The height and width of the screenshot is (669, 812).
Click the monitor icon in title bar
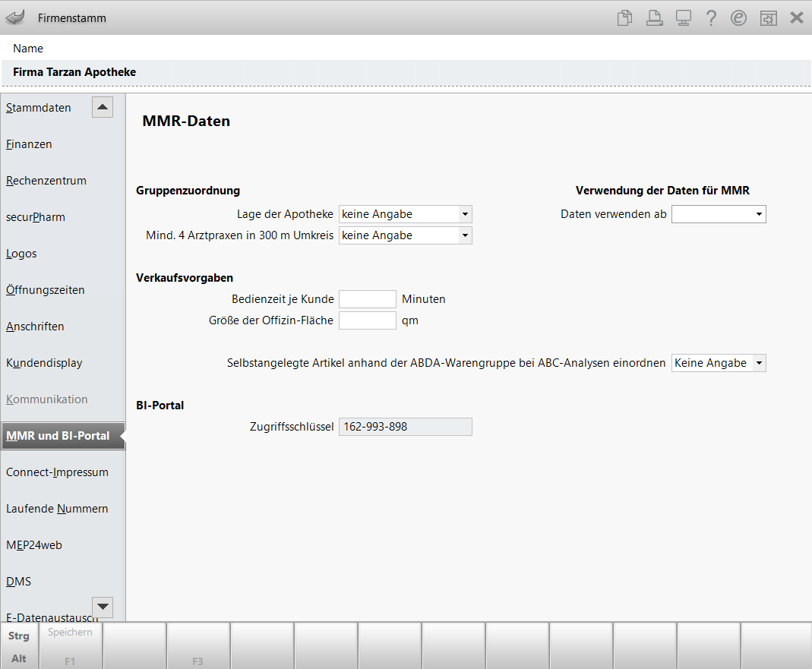683,18
